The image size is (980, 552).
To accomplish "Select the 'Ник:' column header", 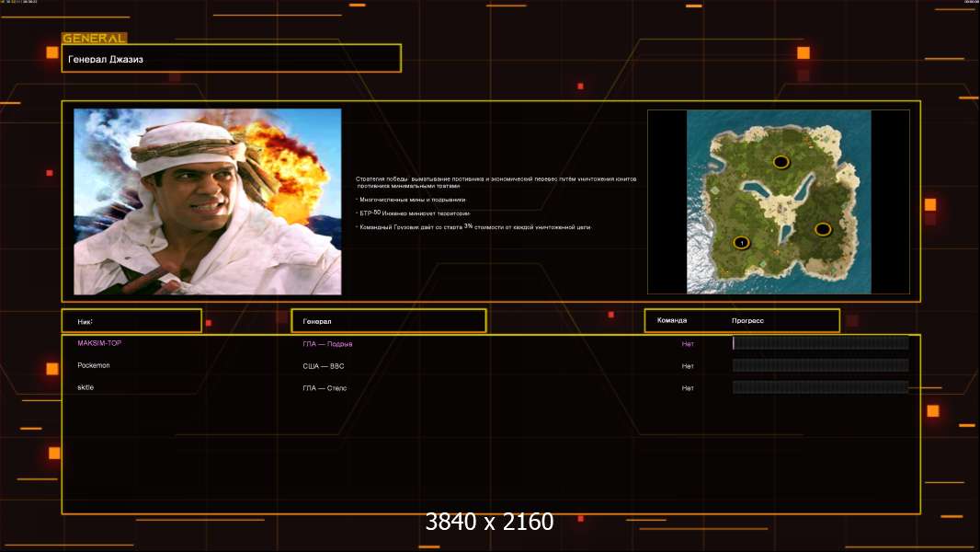I will 131,321.
